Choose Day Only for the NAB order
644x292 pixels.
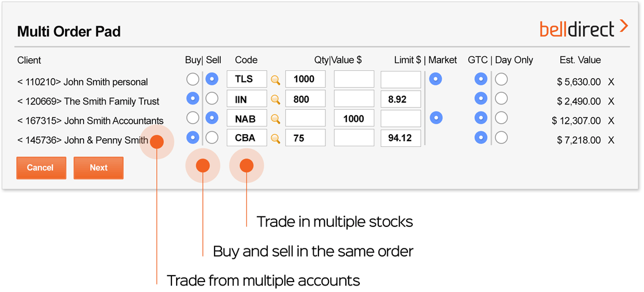[501, 118]
